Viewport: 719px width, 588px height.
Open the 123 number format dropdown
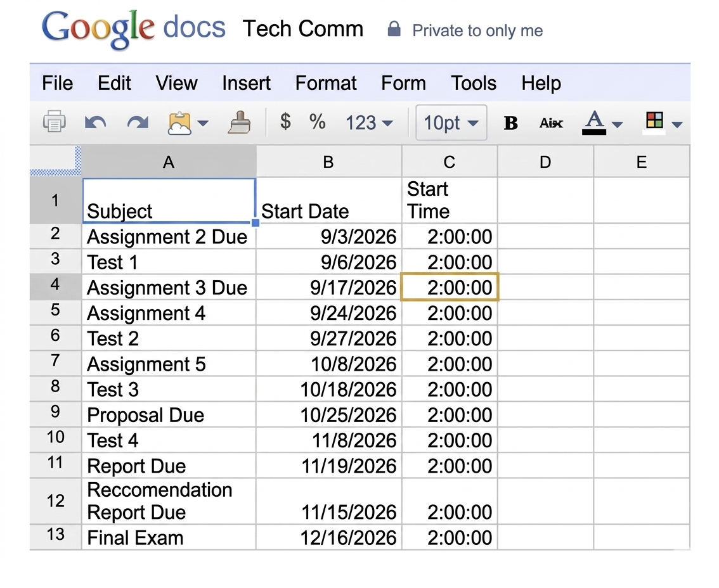point(368,123)
